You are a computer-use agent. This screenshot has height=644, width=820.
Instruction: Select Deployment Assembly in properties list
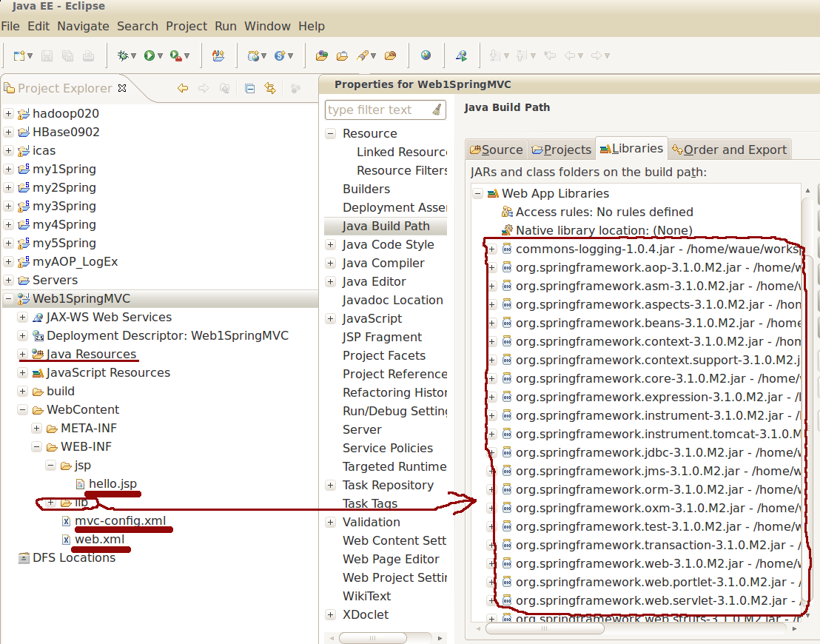click(x=394, y=208)
